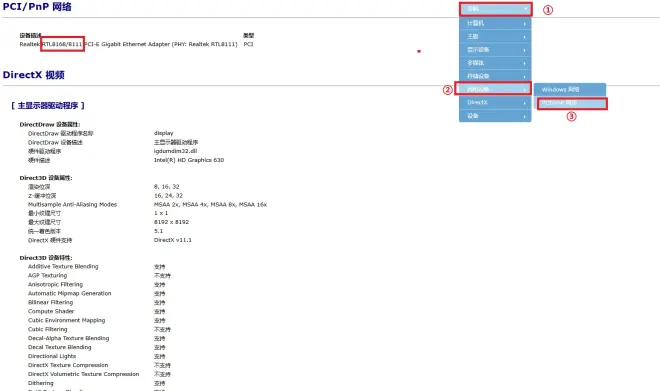
Task: Click the DirectDraw 设备属性 group label
Action: 50,125
